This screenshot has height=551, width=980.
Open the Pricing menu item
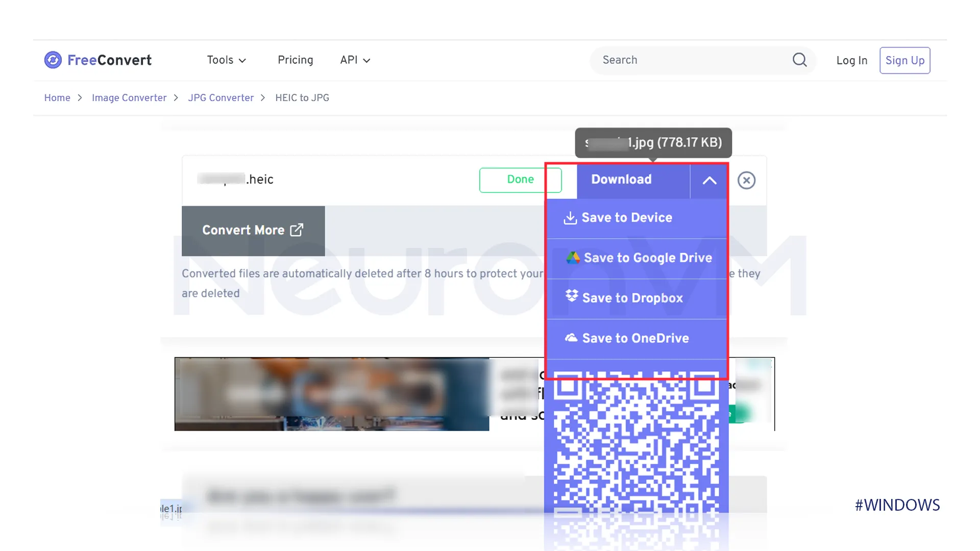(295, 60)
